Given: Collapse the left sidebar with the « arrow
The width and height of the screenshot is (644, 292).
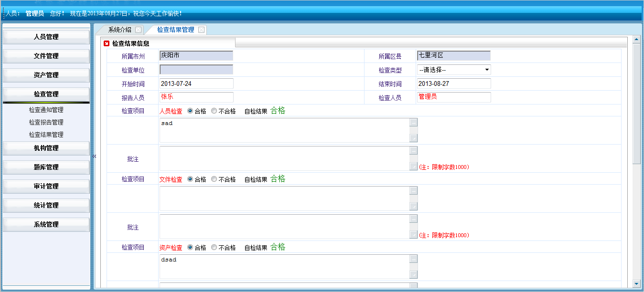Looking at the screenshot, I should (94, 156).
